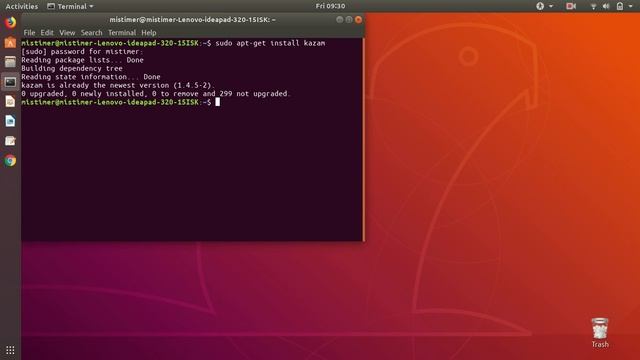Click the cursor at the last terminal prompt
The width and height of the screenshot is (640, 360).
[218, 102]
